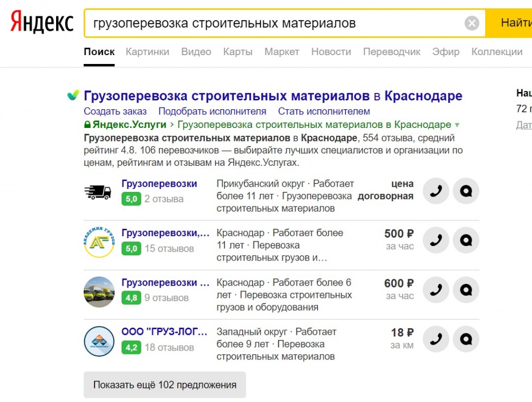Click the black truck icon thumbnail
The image size is (532, 402).
98,192
